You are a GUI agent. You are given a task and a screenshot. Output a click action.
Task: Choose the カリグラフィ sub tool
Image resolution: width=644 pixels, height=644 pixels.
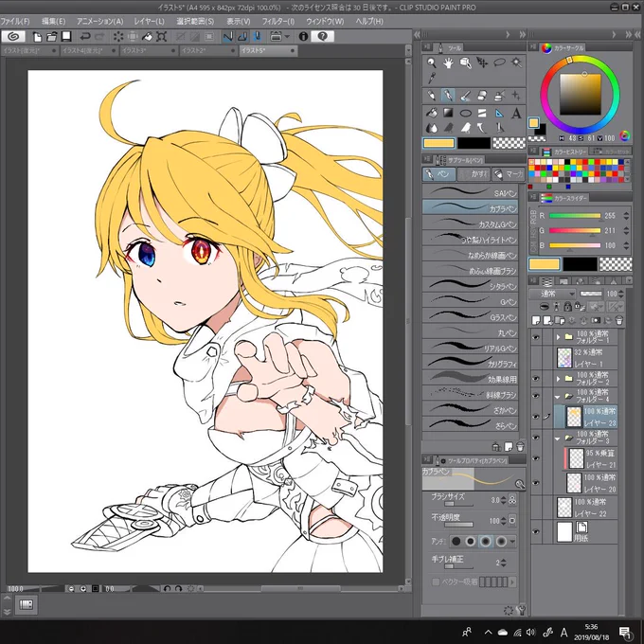tap(471, 363)
